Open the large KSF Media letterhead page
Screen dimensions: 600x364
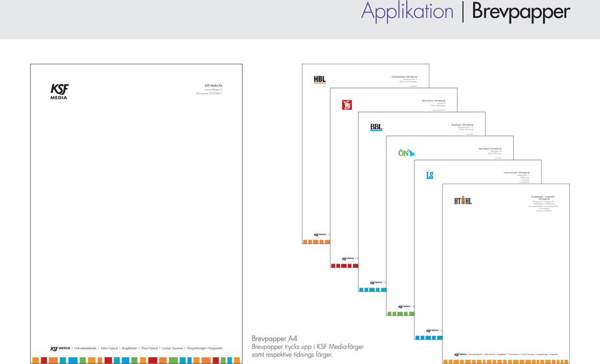tap(136, 214)
